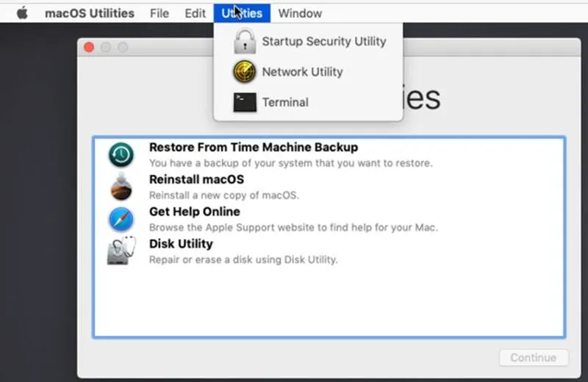Image resolution: width=588 pixels, height=382 pixels.
Task: Open the Window menu
Action: pos(300,13)
